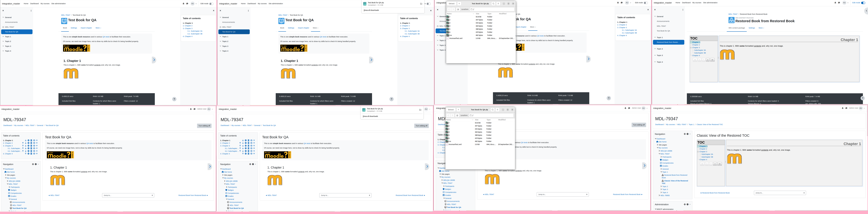Open folder icon in upper downloads popup
Viewport: 868px width, 214px height.
421,4
